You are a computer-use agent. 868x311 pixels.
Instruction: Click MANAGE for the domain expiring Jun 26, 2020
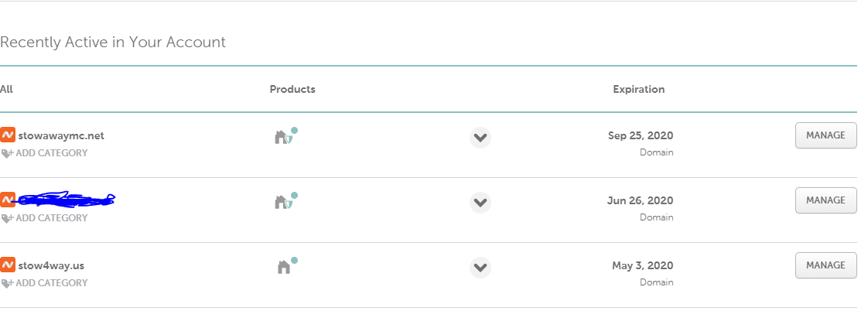826,200
